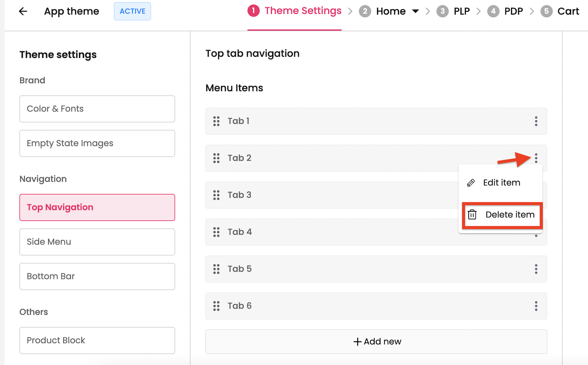
Task: Grab the drag handle for Tab 1
Action: [x=216, y=121]
